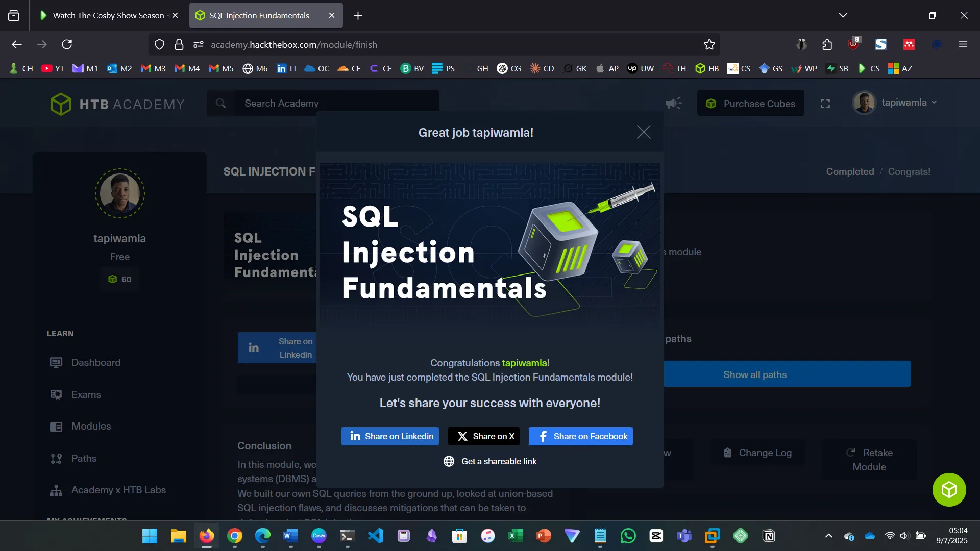Share completion on Facebook
This screenshot has width=980, height=551.
tap(581, 436)
